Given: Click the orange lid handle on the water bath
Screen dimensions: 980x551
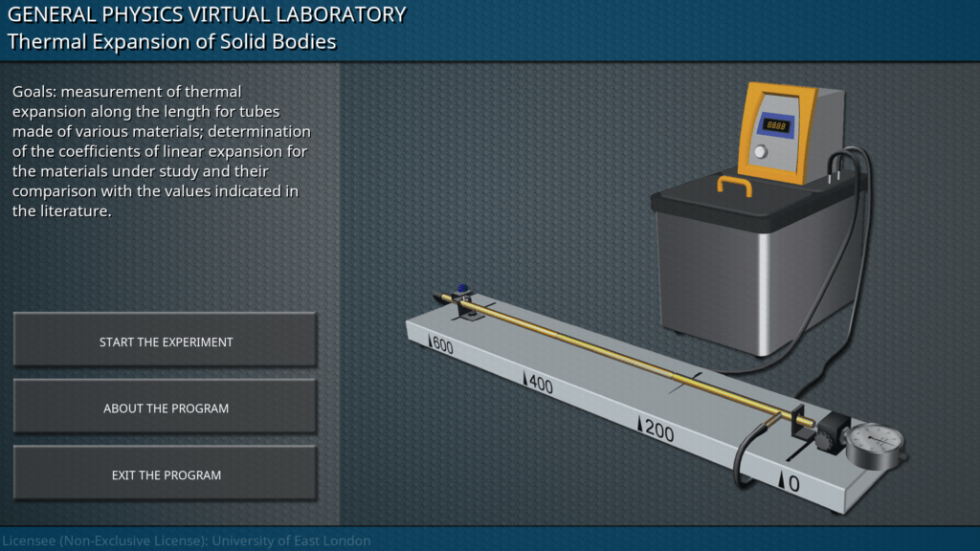Looking at the screenshot, I should point(733,184).
